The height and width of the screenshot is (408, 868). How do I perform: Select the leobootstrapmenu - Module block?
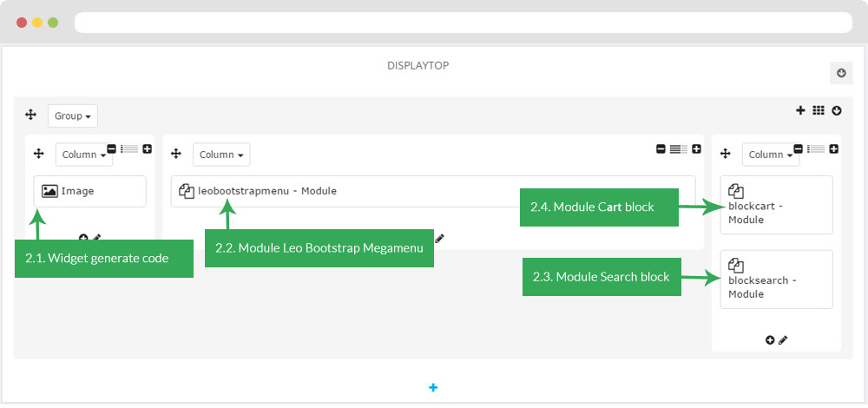[x=433, y=192]
